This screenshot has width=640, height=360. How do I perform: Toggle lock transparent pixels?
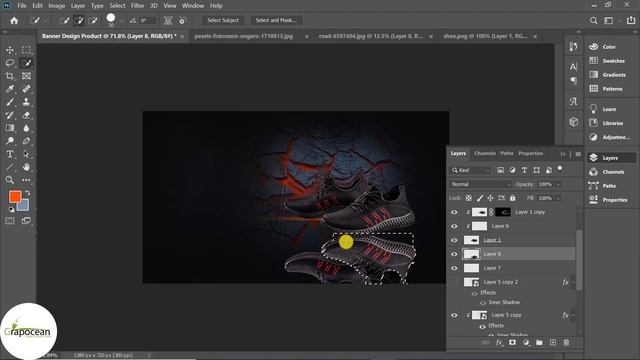469,198
